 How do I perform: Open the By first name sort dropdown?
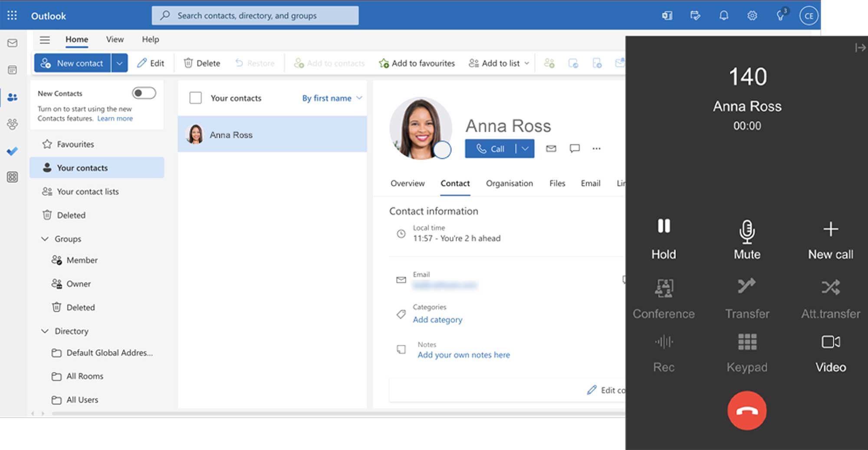pyautogui.click(x=332, y=98)
